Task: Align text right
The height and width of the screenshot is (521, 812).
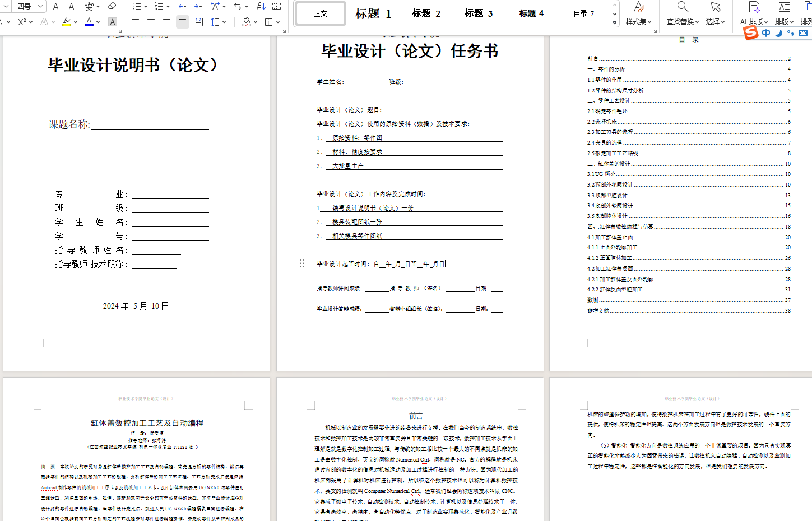Action: point(166,22)
